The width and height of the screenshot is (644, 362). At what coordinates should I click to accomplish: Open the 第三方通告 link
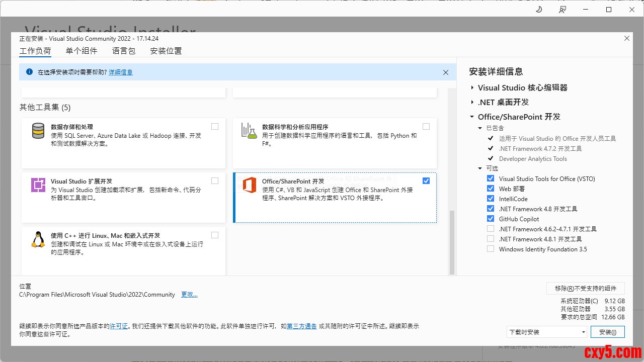point(302,326)
